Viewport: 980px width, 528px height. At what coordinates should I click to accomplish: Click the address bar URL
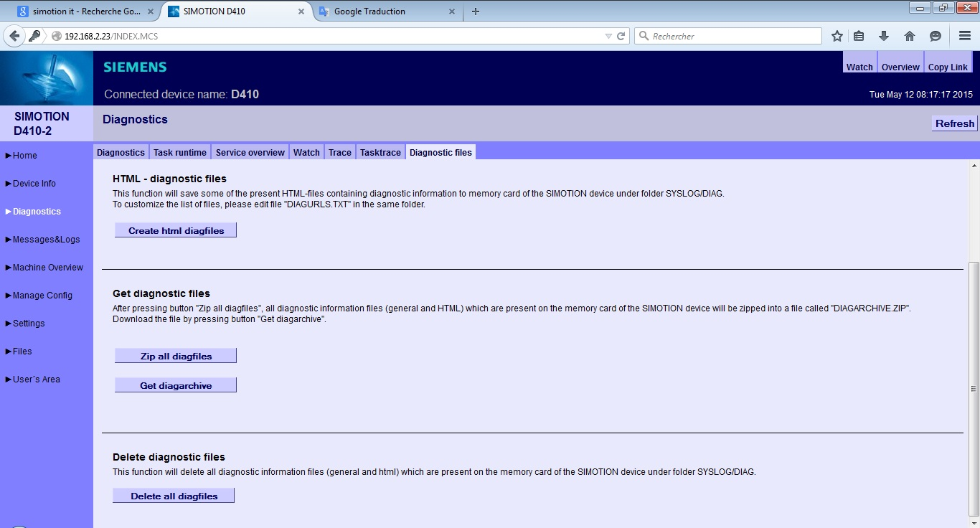coord(110,37)
